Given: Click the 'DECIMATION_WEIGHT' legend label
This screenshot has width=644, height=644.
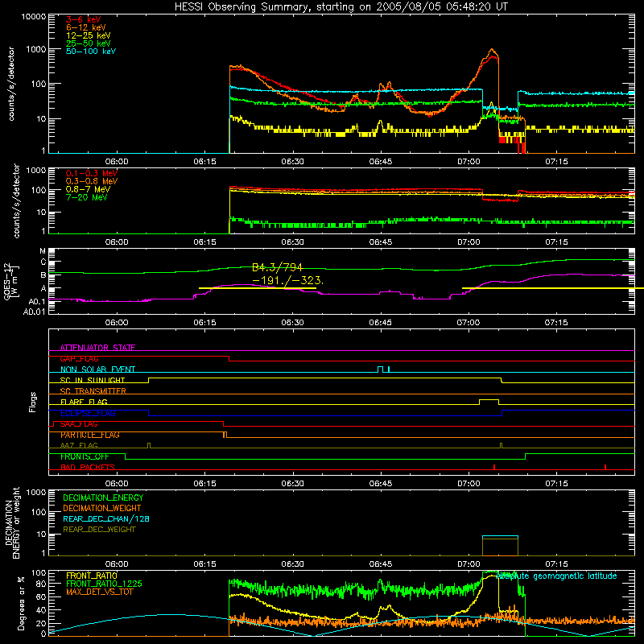Looking at the screenshot, I should (x=102, y=508).
